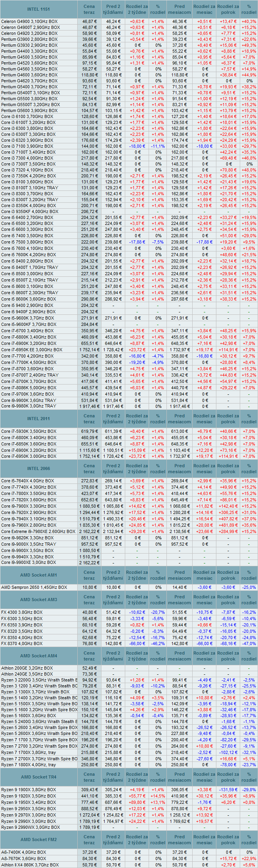Viewport: 258px width, 868px height.
Task: Click AMD Sempron 2650 1,45GHz BOX
Action: coord(34,587)
